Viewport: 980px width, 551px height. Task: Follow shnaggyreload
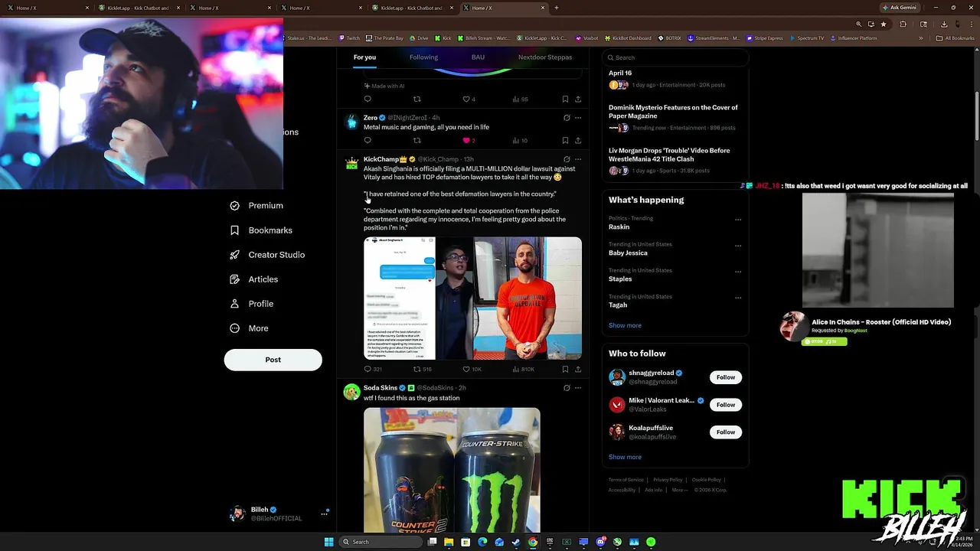726,377
